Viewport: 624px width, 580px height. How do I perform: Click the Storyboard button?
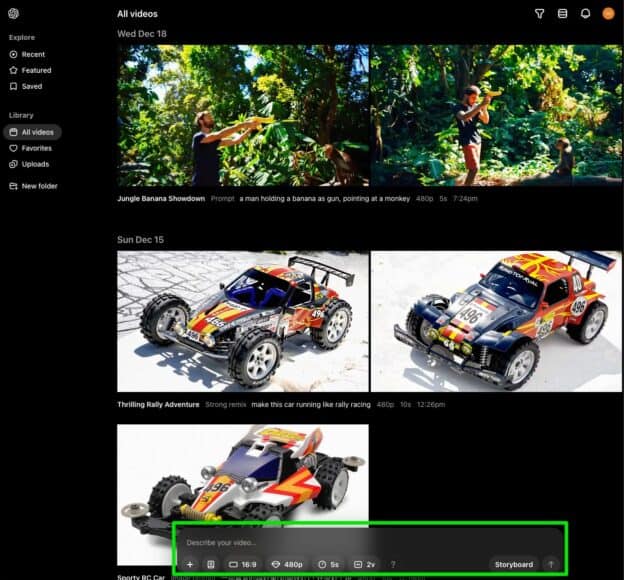click(514, 565)
